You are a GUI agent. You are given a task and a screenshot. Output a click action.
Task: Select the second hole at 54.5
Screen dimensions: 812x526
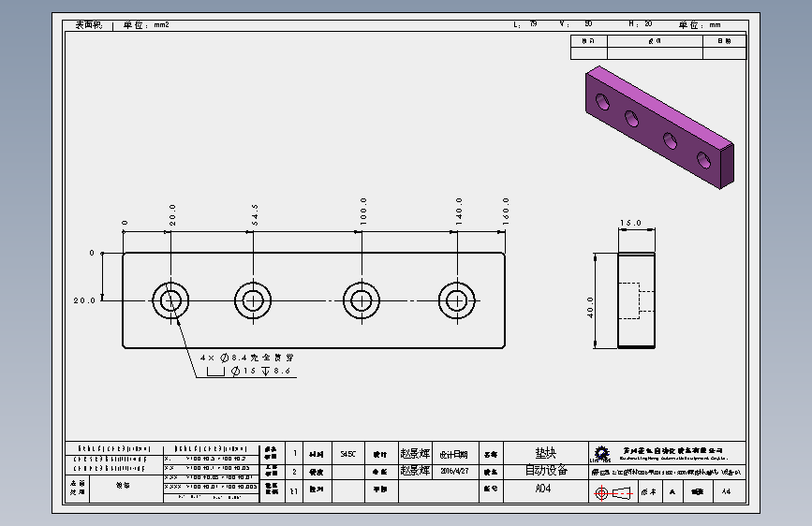click(x=253, y=300)
